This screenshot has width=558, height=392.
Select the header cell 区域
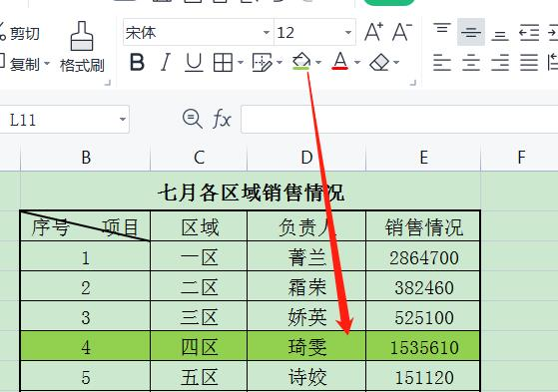click(199, 226)
